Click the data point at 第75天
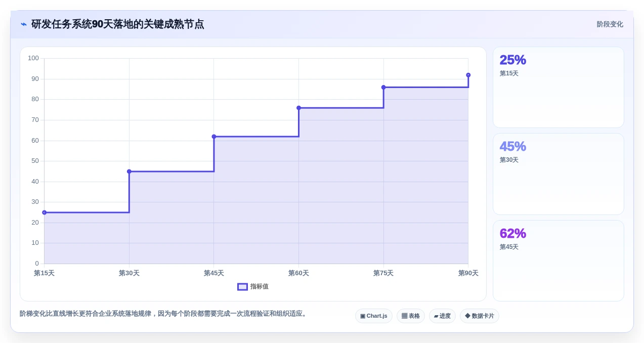Viewport: 644px width, 343px height. coord(383,88)
